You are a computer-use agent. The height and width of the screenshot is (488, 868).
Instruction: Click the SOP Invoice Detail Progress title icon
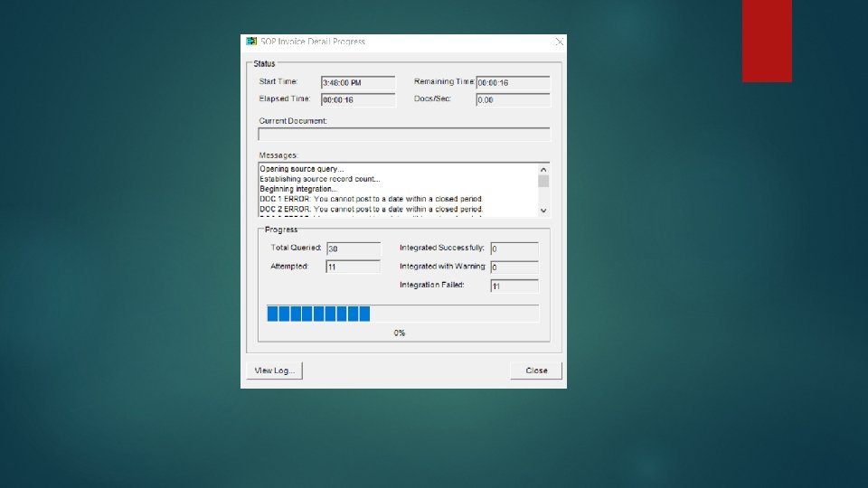click(x=251, y=42)
